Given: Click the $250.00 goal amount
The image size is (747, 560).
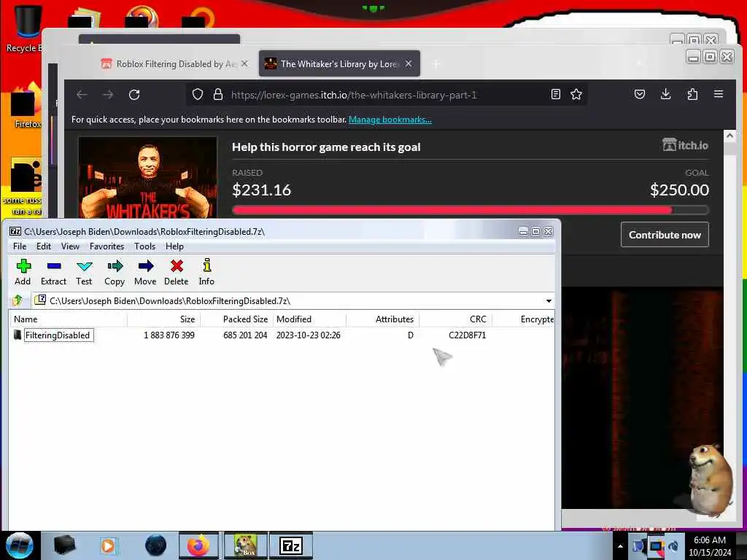Looking at the screenshot, I should tap(679, 190).
